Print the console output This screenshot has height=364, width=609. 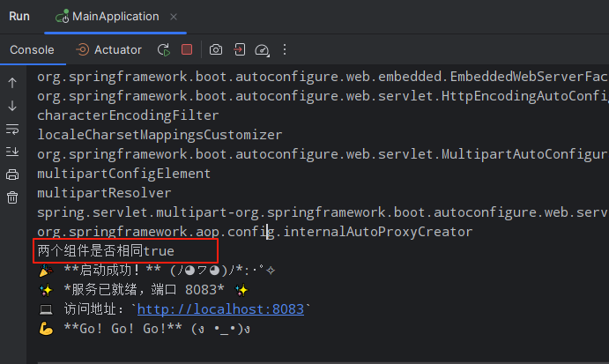(12, 175)
